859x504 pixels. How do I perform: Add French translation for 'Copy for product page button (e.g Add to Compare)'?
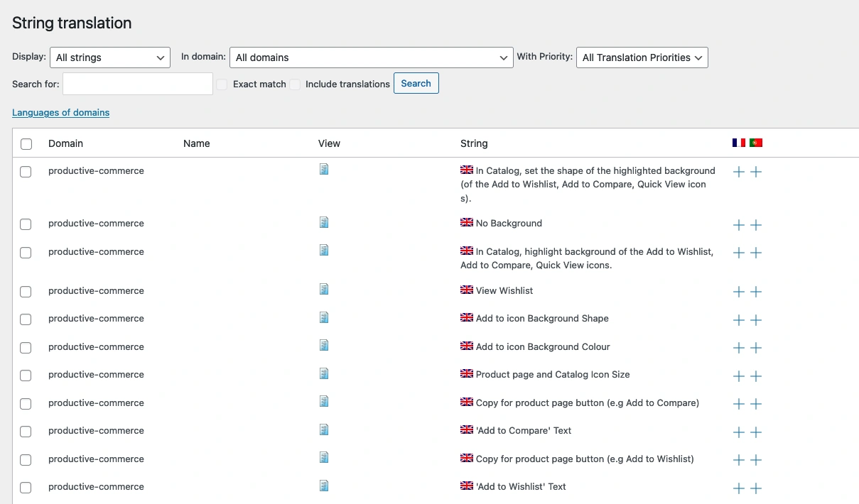(x=739, y=404)
